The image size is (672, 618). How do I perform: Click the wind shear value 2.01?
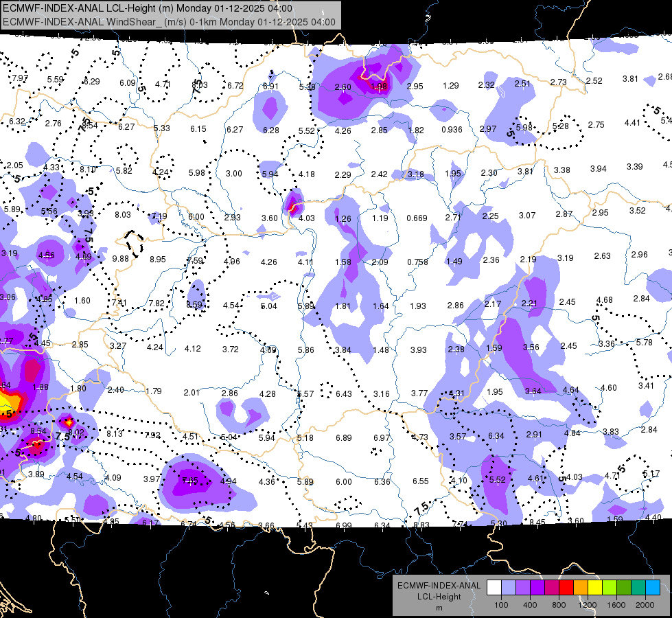[192, 392]
